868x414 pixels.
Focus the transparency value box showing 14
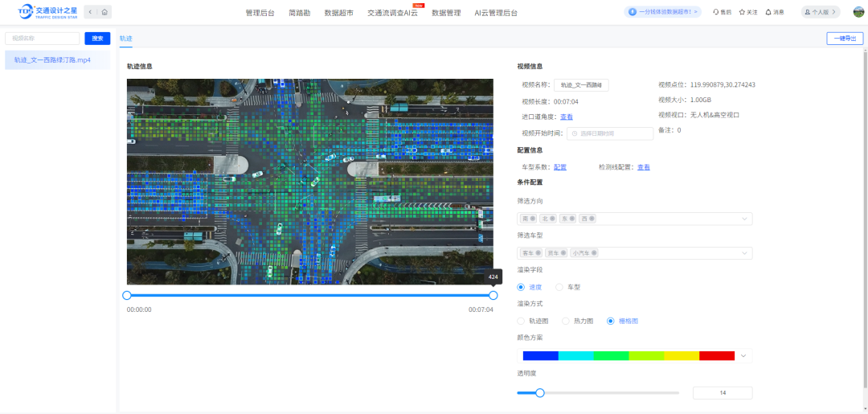coord(723,393)
